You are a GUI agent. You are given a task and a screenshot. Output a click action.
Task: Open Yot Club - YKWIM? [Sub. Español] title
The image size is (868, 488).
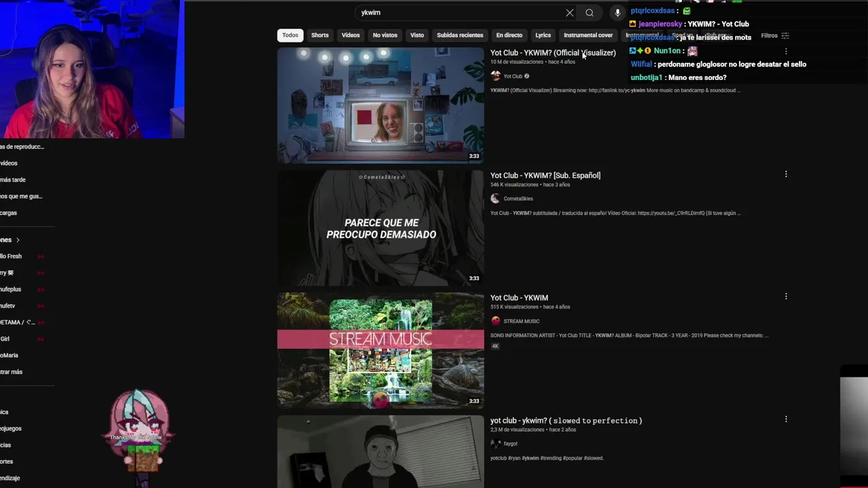point(545,175)
